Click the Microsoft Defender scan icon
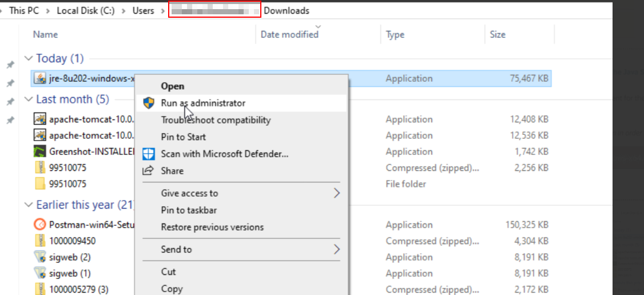Viewport: 644px width, 295px height. tap(149, 154)
